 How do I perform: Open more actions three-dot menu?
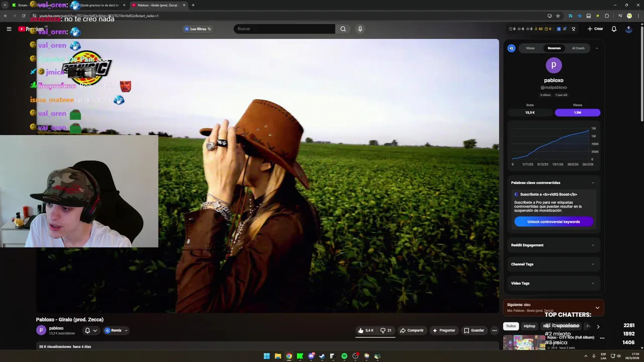tap(495, 330)
